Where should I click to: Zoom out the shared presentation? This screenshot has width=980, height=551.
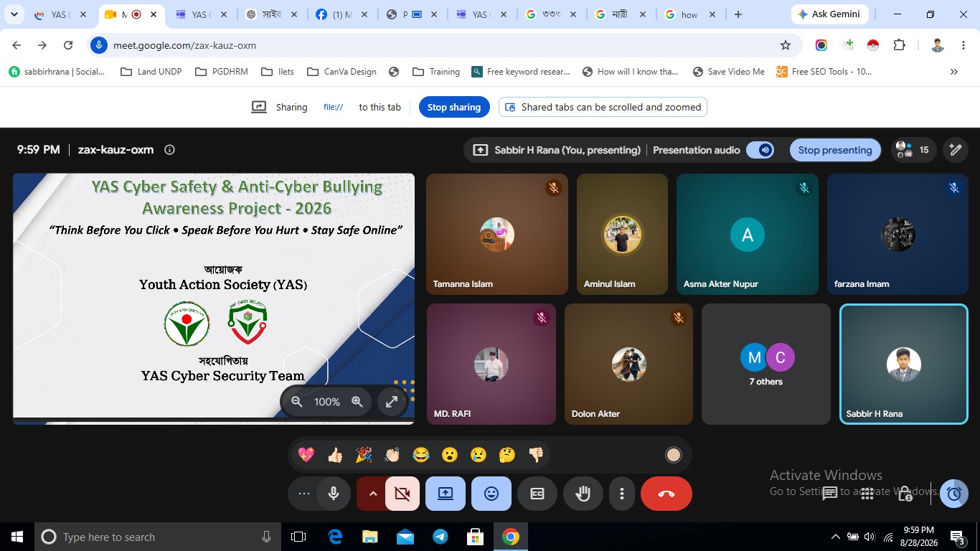point(297,402)
